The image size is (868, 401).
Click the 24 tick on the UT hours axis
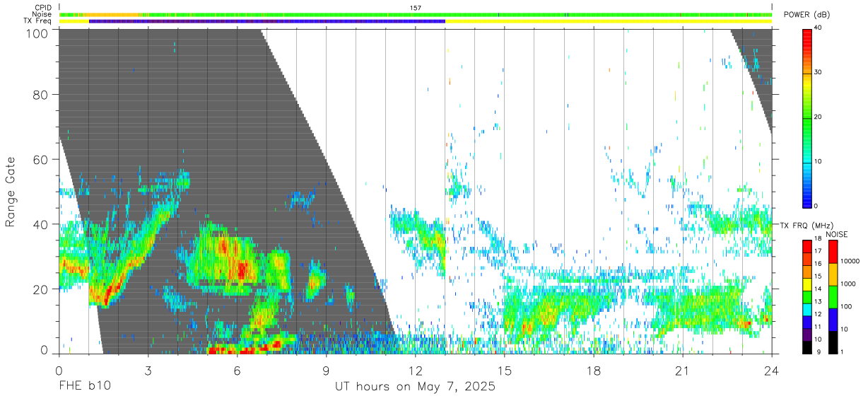(772, 371)
